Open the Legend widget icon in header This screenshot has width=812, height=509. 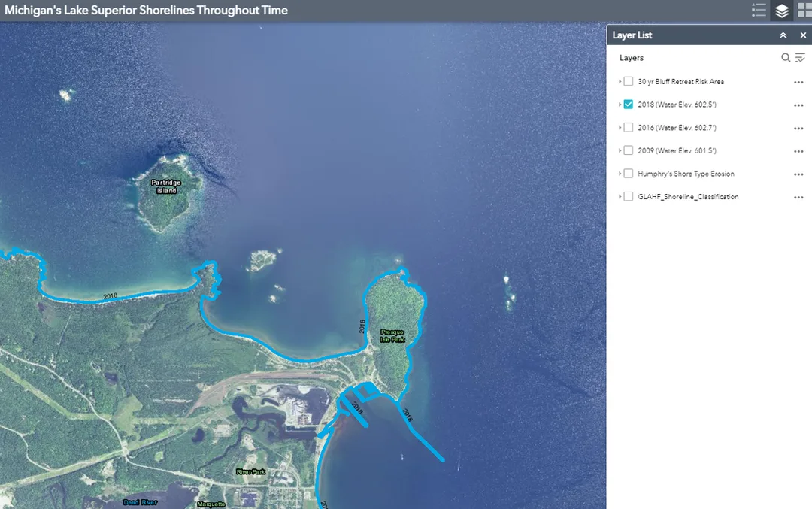click(759, 11)
